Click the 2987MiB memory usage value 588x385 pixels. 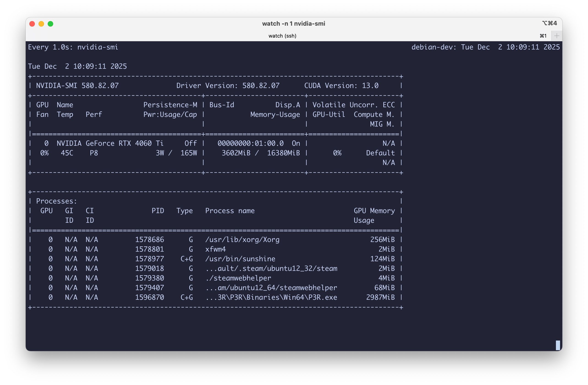(380, 297)
